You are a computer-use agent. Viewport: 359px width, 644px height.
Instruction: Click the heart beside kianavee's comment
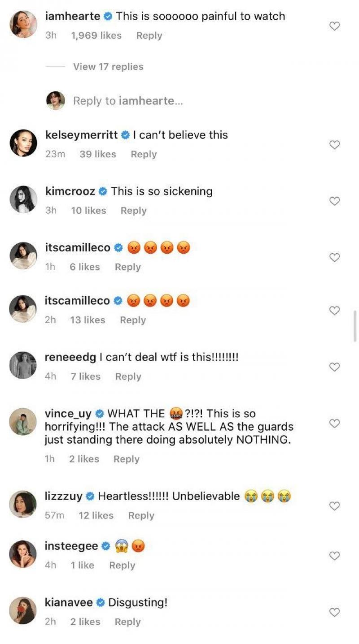click(334, 611)
